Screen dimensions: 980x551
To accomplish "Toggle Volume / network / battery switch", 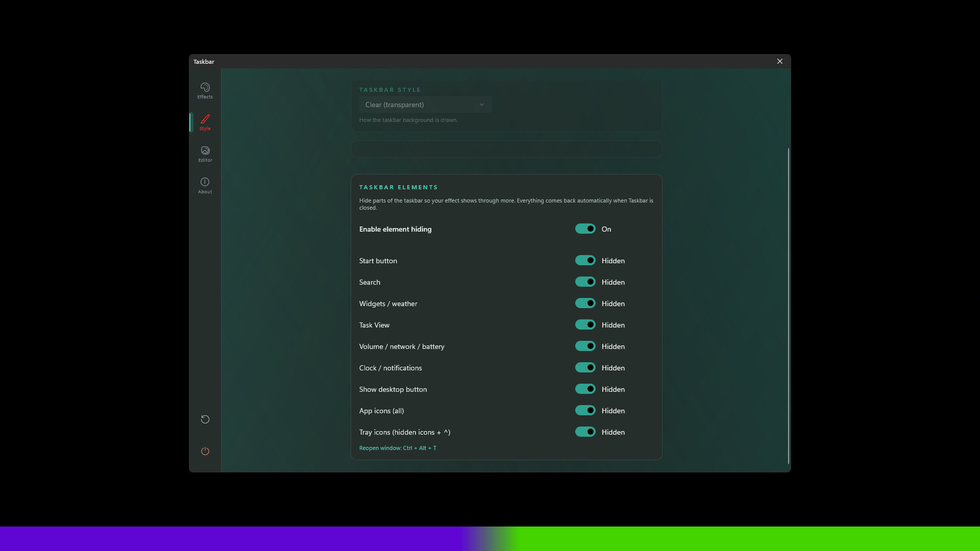I will pos(585,346).
